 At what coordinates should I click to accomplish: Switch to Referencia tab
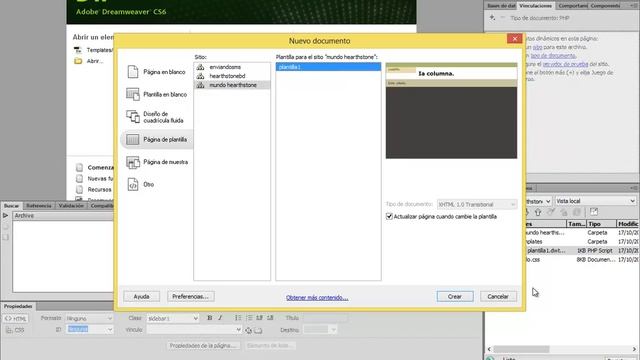click(x=39, y=206)
